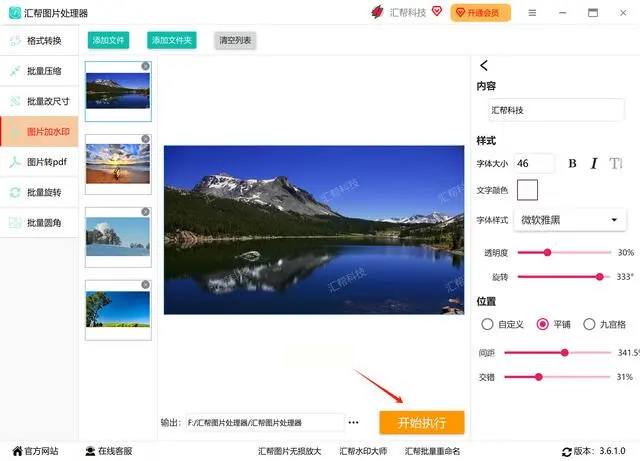The width and height of the screenshot is (640, 461).
Task: Remove the snowy trees thumbnail with its close icon
Action: click(x=145, y=212)
